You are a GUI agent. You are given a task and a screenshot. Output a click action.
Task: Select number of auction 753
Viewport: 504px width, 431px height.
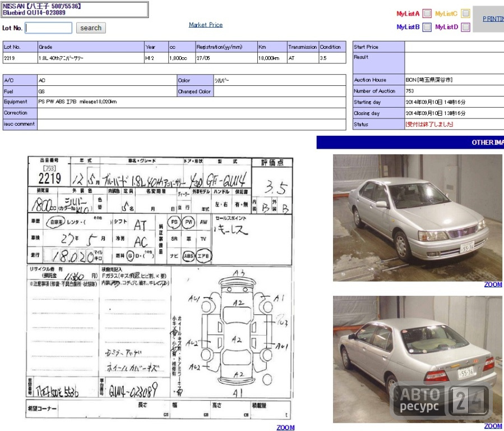tap(409, 91)
